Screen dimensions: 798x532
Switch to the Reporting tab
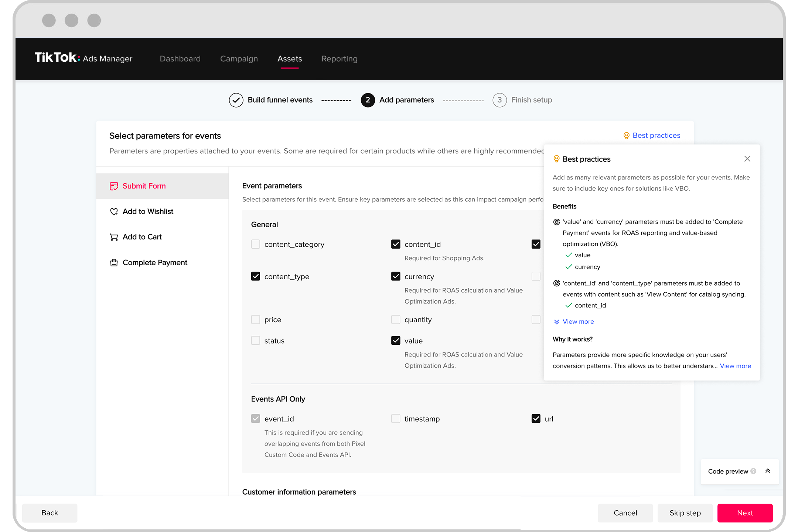point(339,59)
